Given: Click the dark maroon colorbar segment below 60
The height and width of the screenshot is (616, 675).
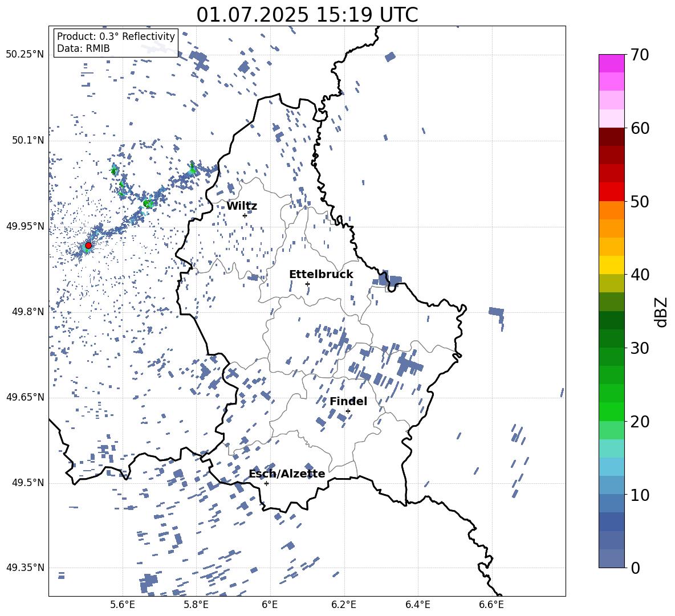Looking at the screenshot, I should [611, 137].
